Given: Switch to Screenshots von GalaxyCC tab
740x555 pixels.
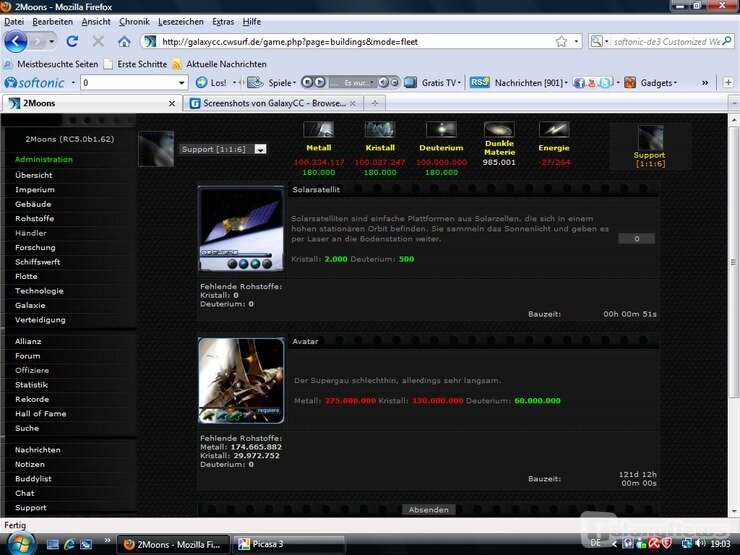Looking at the screenshot, I should 273,103.
